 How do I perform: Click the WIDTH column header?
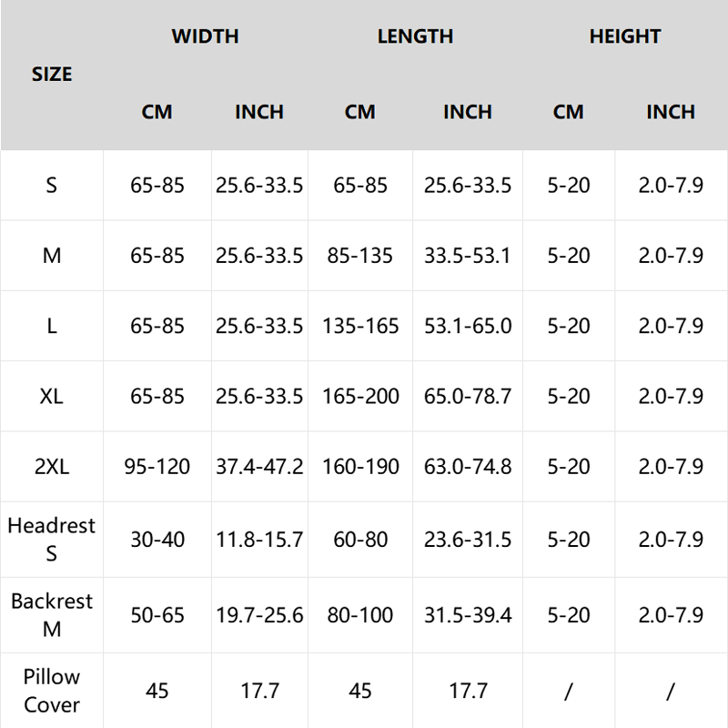click(205, 36)
